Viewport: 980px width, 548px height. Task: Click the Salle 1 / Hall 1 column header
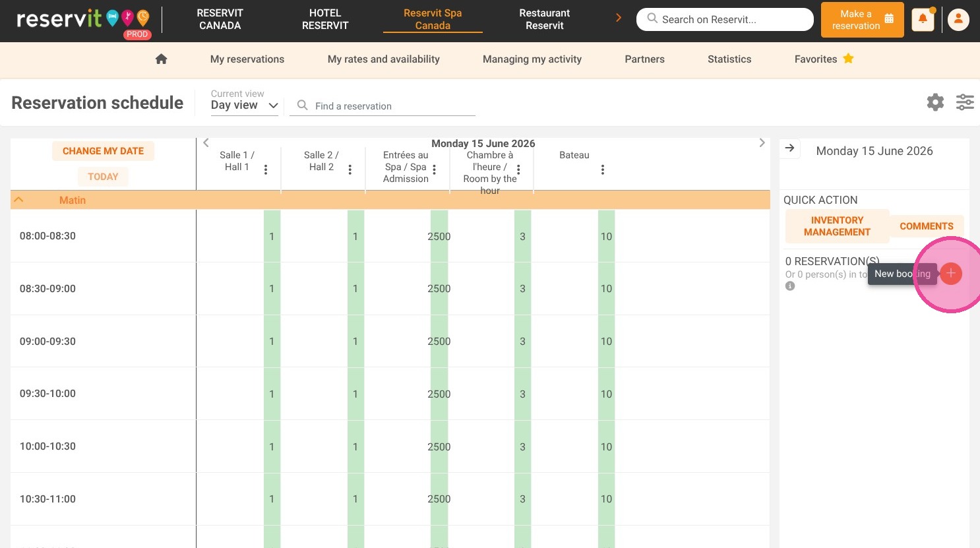click(x=237, y=161)
